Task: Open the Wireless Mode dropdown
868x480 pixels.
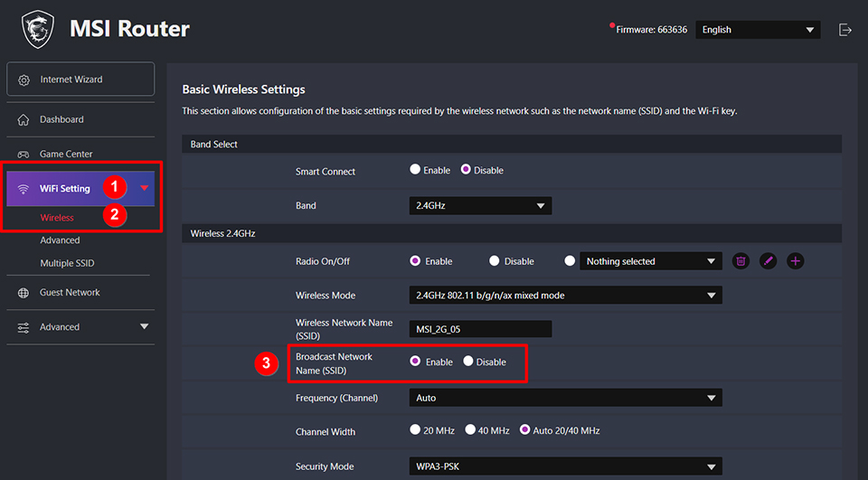Action: click(x=565, y=295)
